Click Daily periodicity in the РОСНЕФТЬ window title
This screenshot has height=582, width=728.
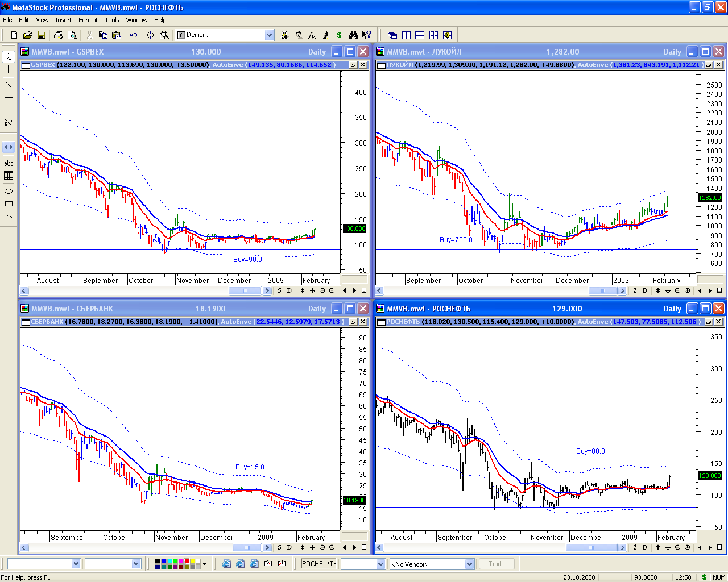[x=672, y=309]
